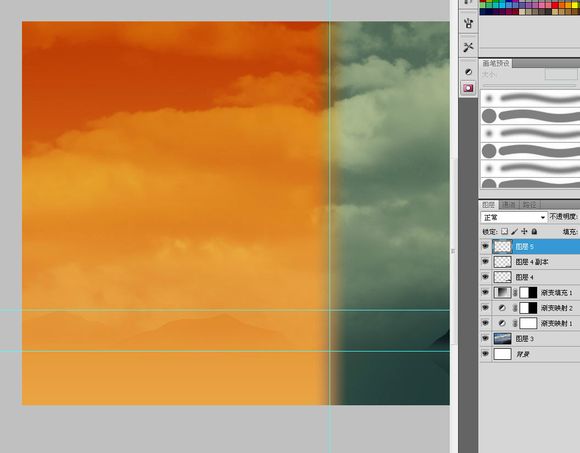Open the Tool Presets panel icon
Screen dimensions: 580x453
point(468,47)
